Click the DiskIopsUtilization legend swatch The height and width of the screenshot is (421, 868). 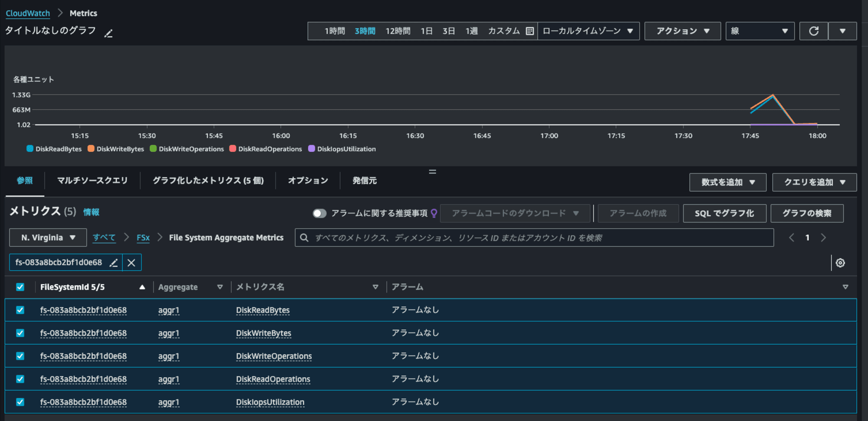(312, 149)
